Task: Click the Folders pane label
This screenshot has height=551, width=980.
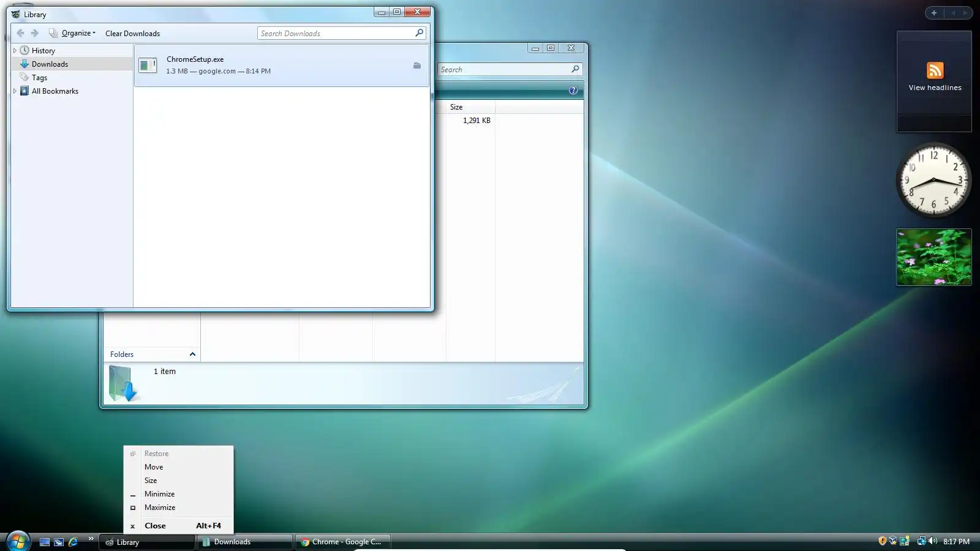Action: click(122, 354)
